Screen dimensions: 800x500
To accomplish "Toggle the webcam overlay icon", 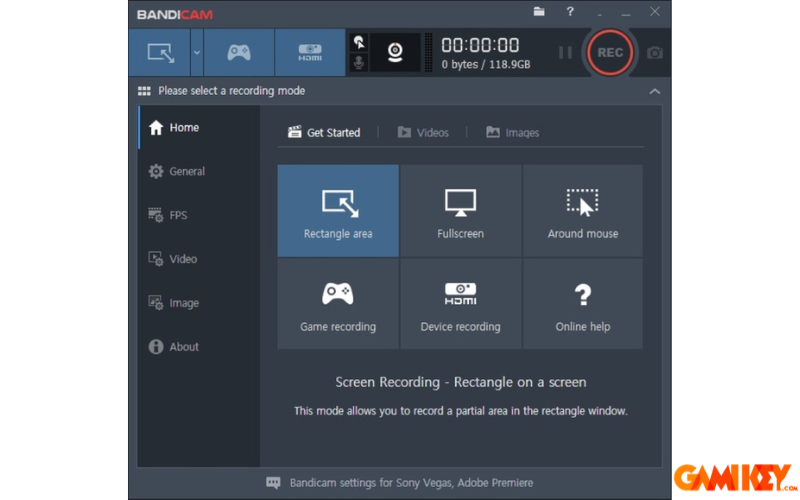I will [395, 52].
